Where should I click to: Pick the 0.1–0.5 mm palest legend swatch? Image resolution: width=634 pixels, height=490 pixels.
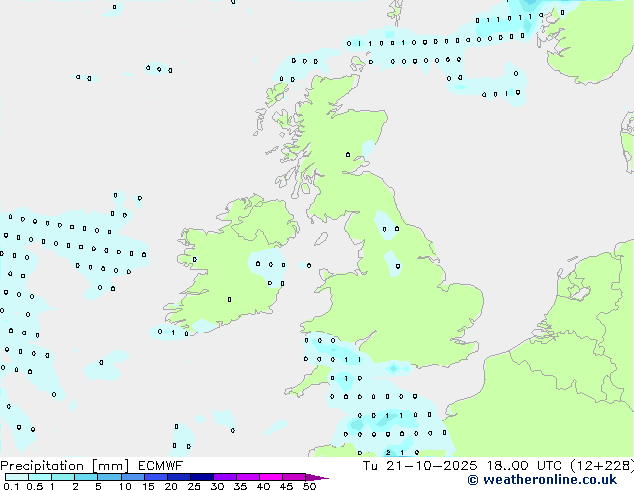click(x=17, y=477)
